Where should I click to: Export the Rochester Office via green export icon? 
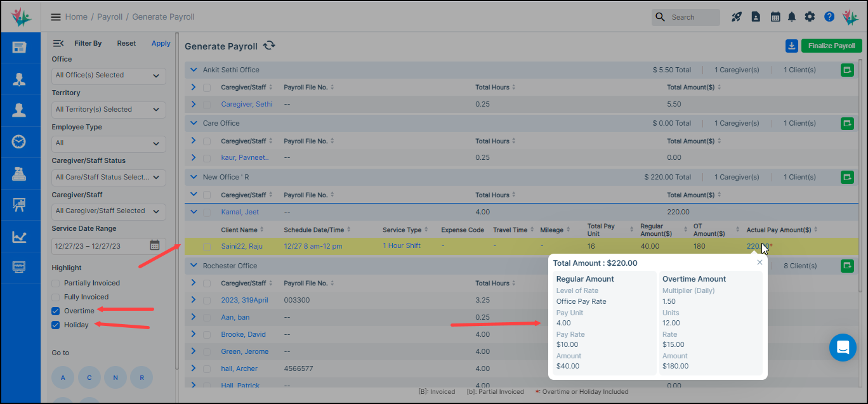pos(847,265)
